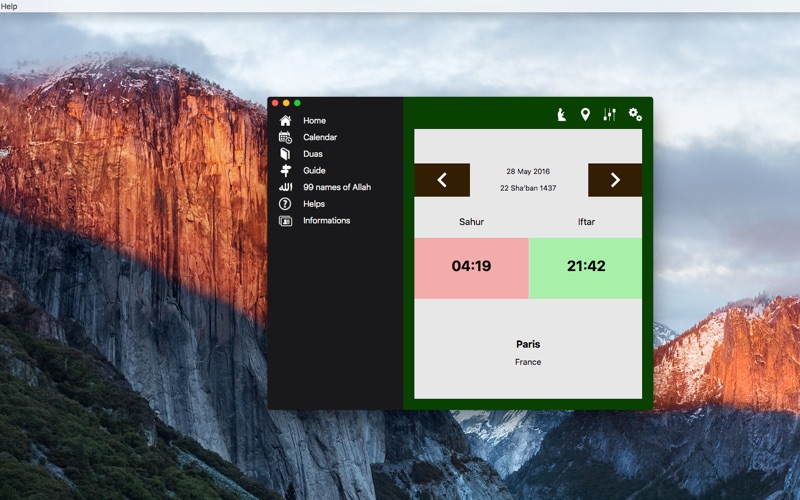This screenshot has height=500, width=800.
Task: Click the Iftar time 21:42 box
Action: 586,268
